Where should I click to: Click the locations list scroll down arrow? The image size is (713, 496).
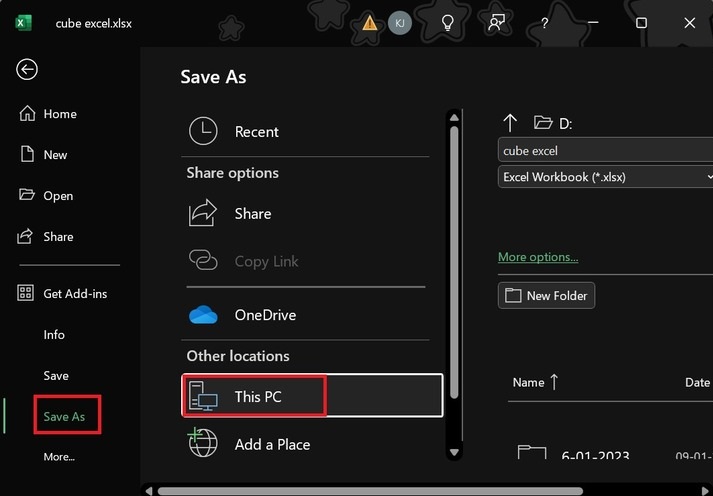[x=454, y=452]
